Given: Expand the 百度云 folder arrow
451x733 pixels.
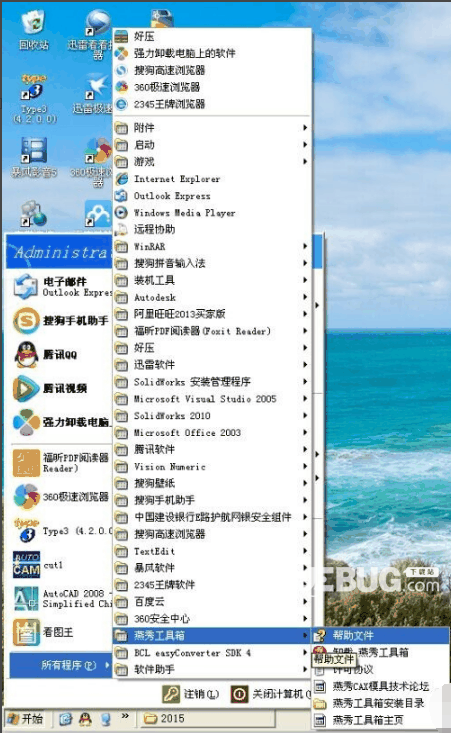Looking at the screenshot, I should [305, 601].
